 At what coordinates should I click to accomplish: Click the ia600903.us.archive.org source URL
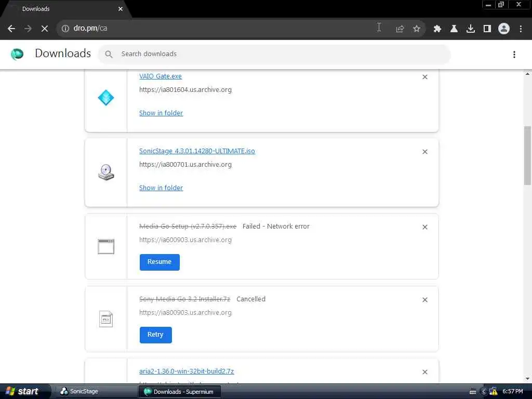(185, 240)
